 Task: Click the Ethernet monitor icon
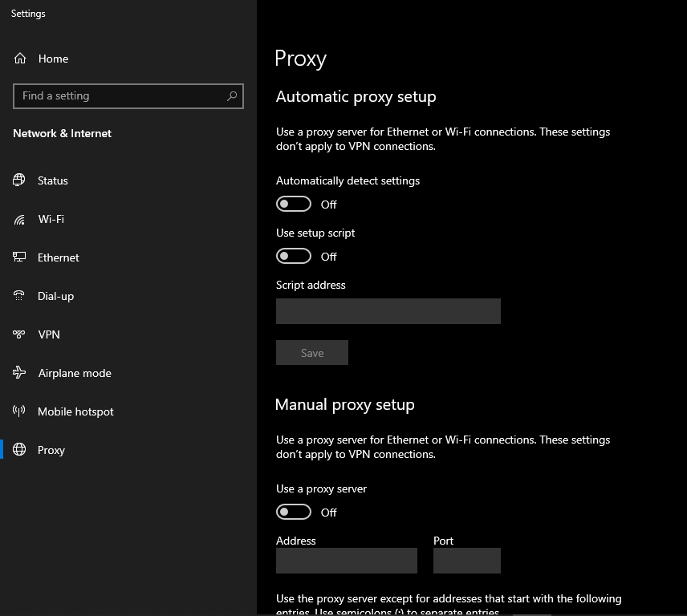pos(19,257)
